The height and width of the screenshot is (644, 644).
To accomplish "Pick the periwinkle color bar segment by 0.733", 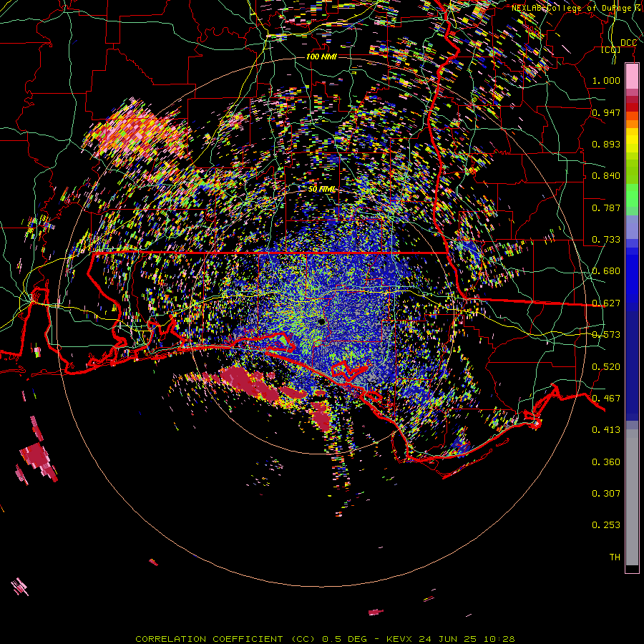I will tap(632, 227).
